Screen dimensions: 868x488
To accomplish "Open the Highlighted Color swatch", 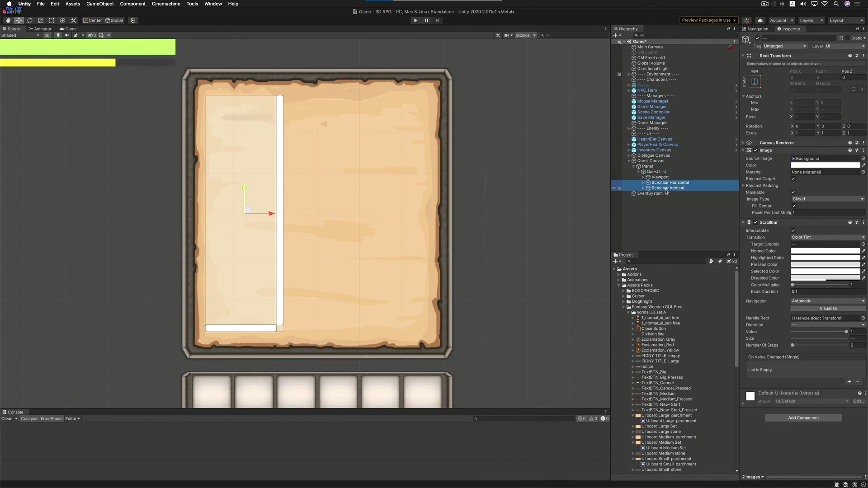I will pos(825,258).
